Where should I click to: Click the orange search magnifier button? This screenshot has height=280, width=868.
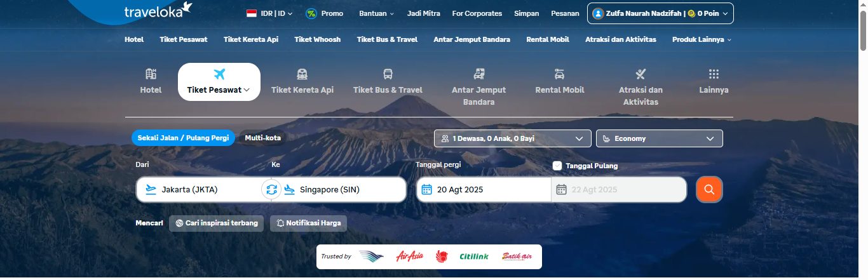[709, 189]
